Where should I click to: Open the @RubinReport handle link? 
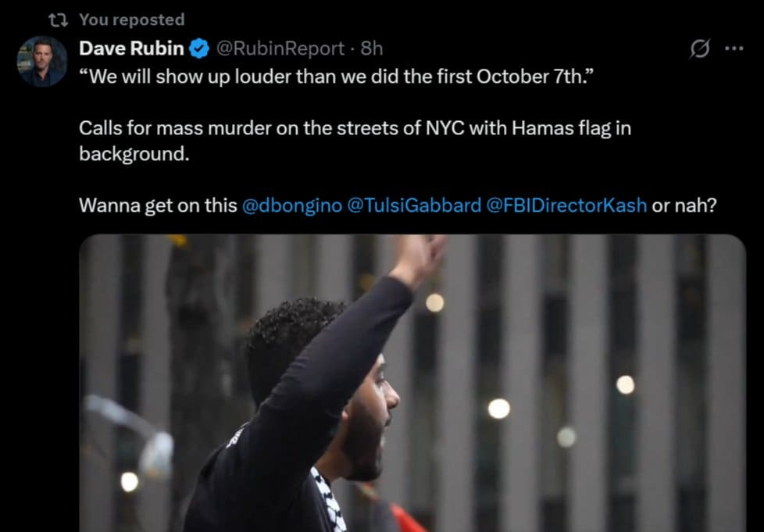pos(280,48)
